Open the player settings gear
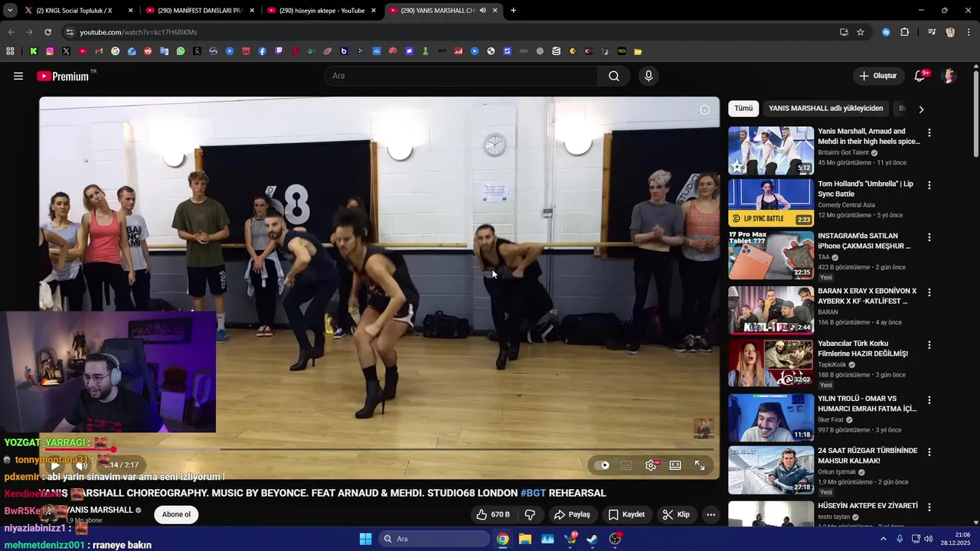The width and height of the screenshot is (980, 551). pyautogui.click(x=652, y=465)
